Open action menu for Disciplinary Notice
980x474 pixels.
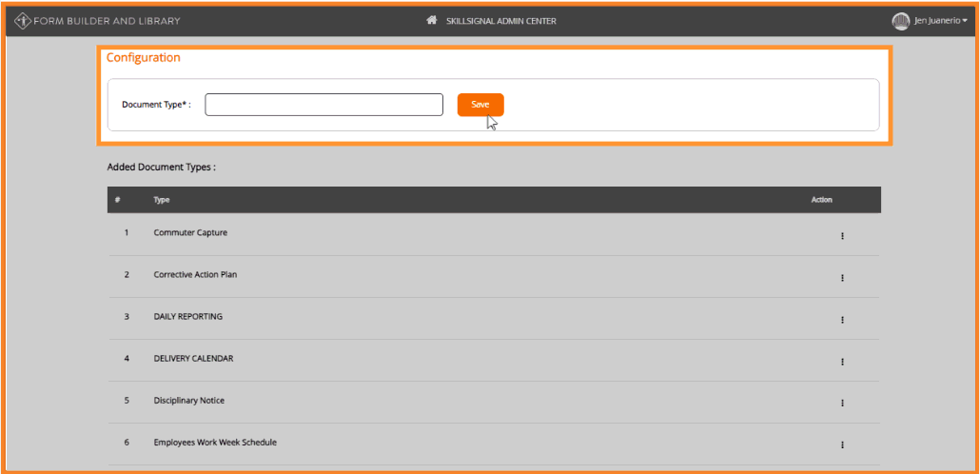click(x=842, y=404)
